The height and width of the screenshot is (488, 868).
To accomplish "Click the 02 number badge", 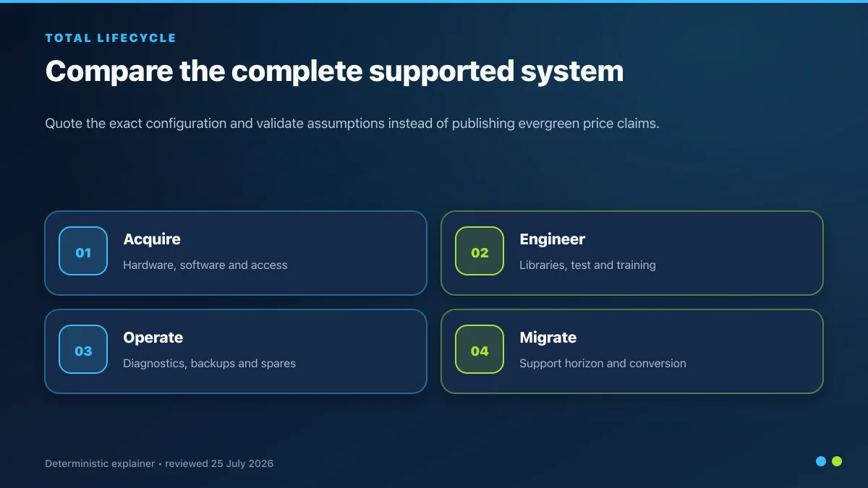I will point(480,251).
